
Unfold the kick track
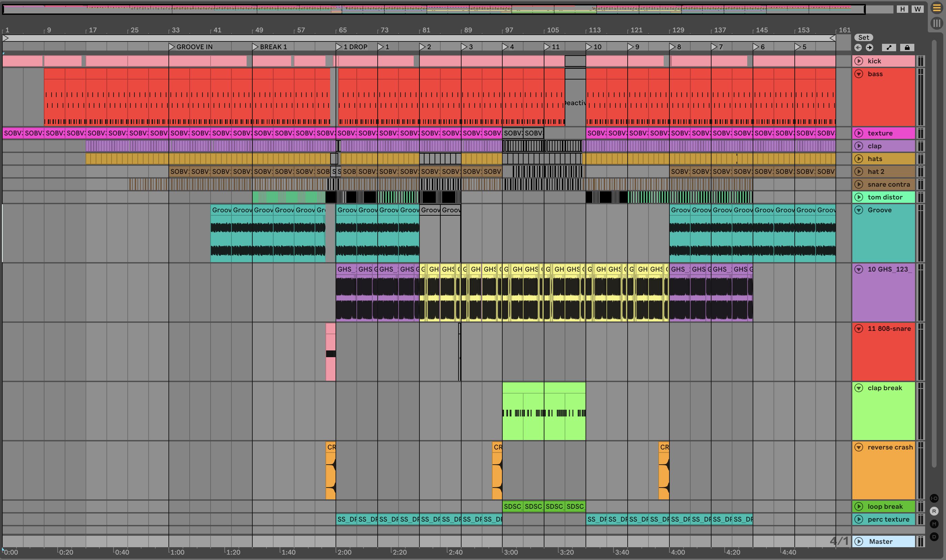(x=859, y=61)
